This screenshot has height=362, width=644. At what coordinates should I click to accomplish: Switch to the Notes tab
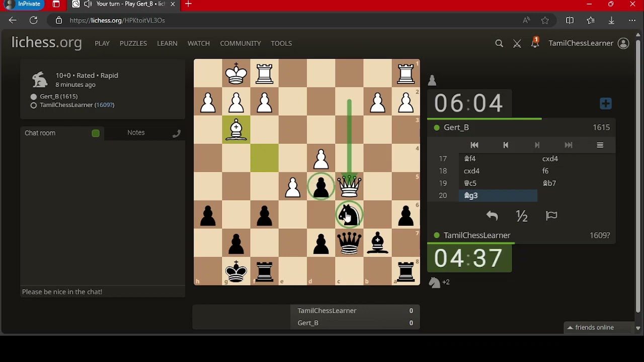[x=136, y=133]
